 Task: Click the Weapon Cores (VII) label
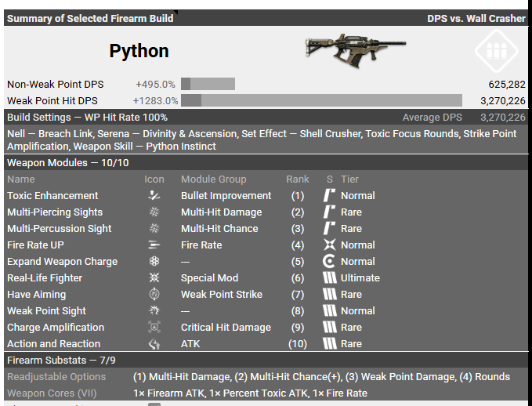(52, 393)
